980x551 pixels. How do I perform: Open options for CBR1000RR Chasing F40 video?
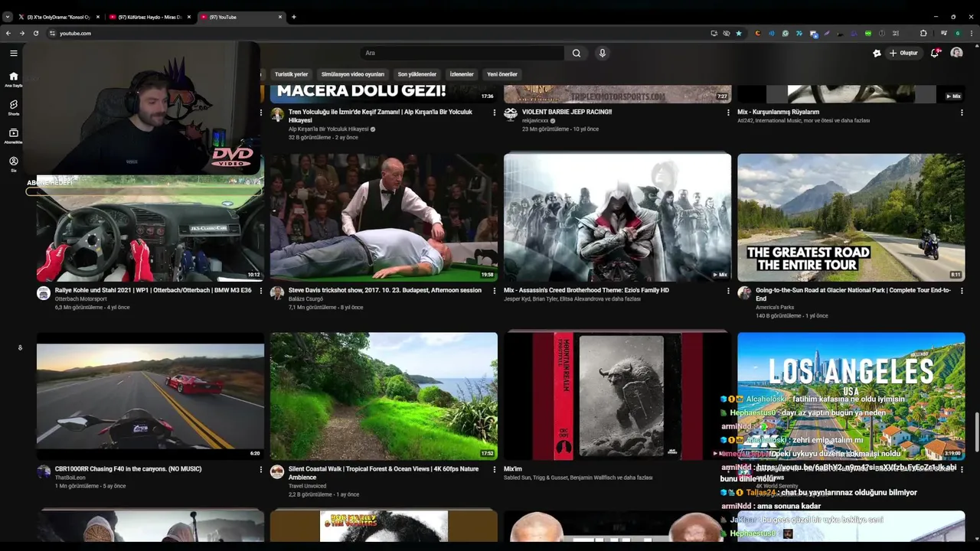coord(261,469)
